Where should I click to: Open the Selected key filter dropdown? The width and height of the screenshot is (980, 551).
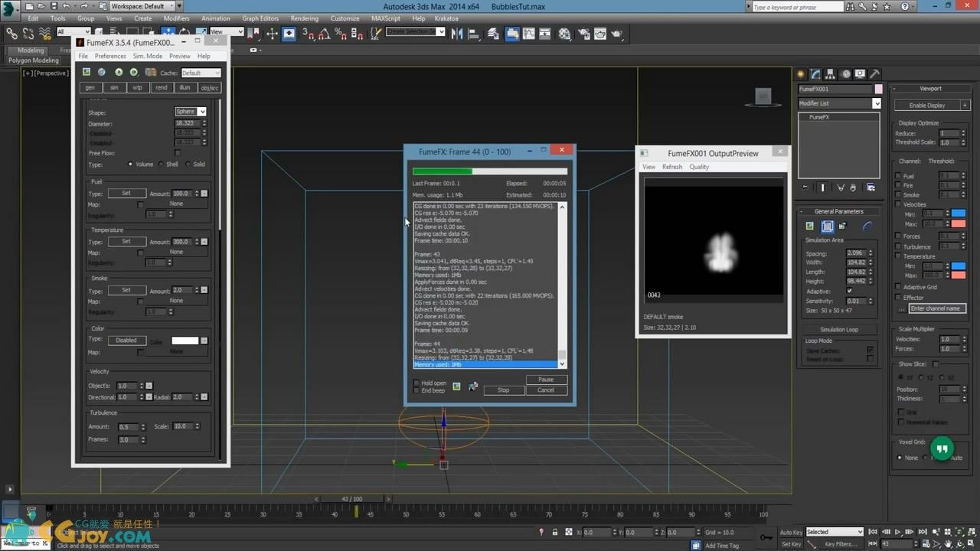click(835, 532)
